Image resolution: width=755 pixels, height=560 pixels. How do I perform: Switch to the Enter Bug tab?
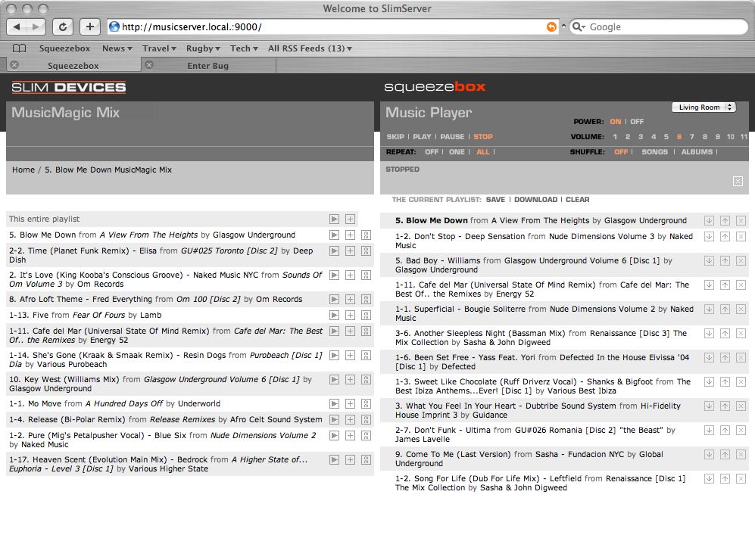(207, 66)
